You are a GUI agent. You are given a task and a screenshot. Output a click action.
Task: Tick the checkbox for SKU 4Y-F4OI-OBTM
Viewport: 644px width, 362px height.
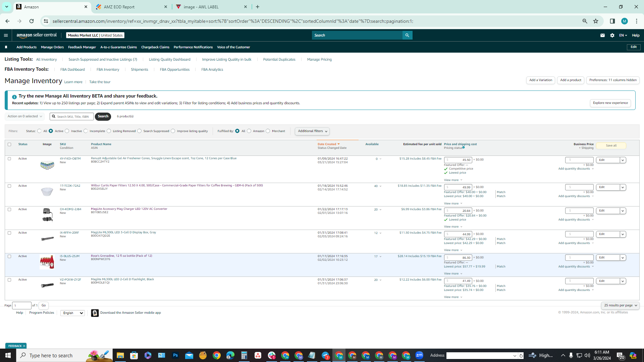[x=9, y=159]
